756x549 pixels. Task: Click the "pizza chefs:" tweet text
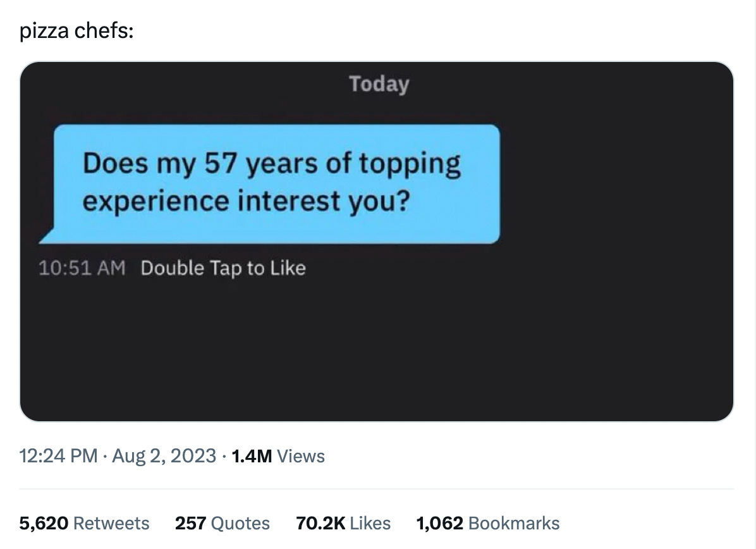[76, 31]
